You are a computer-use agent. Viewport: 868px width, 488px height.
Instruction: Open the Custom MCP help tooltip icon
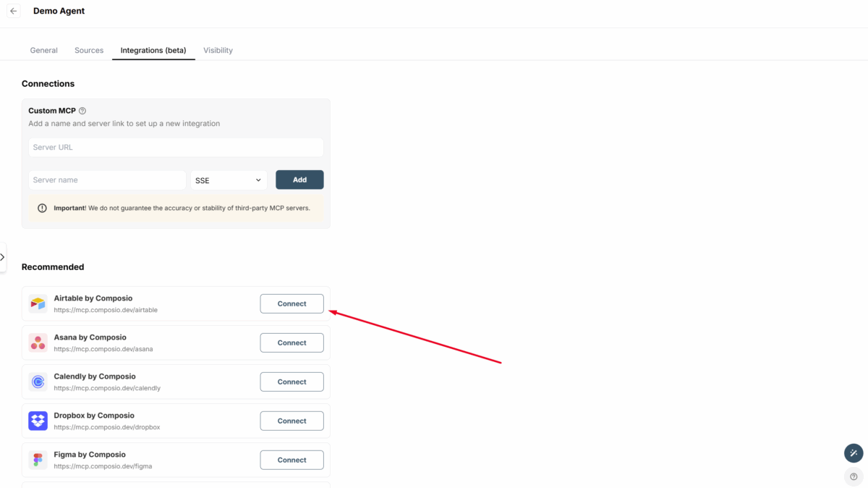(82, 110)
